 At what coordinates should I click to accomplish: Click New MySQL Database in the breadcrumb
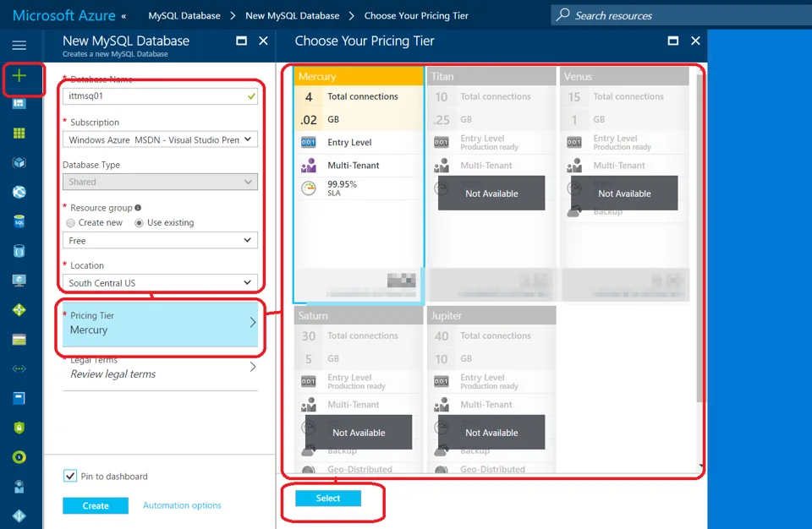pyautogui.click(x=292, y=15)
